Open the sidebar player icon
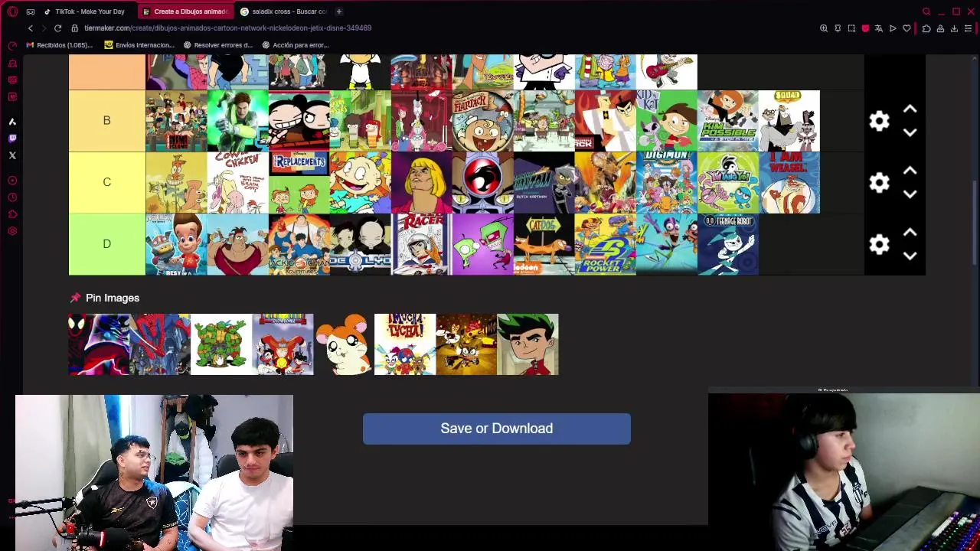 (12, 181)
